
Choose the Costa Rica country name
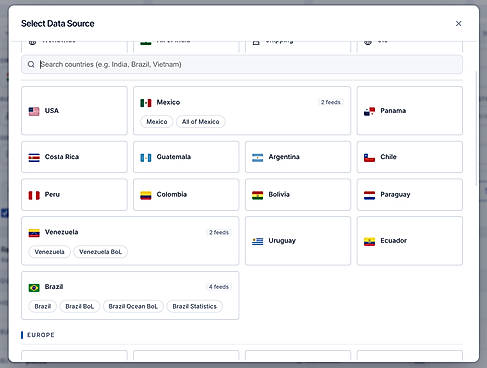[x=62, y=157]
